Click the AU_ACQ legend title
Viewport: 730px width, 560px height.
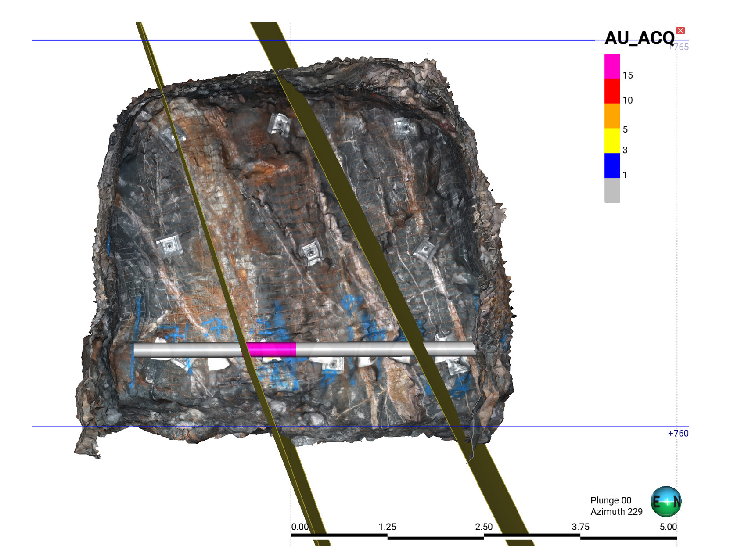pyautogui.click(x=639, y=38)
